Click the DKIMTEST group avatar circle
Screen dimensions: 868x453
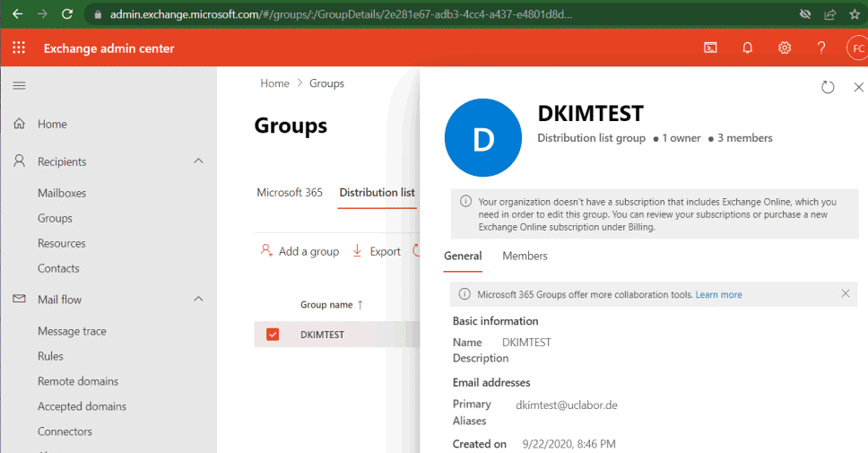point(483,138)
